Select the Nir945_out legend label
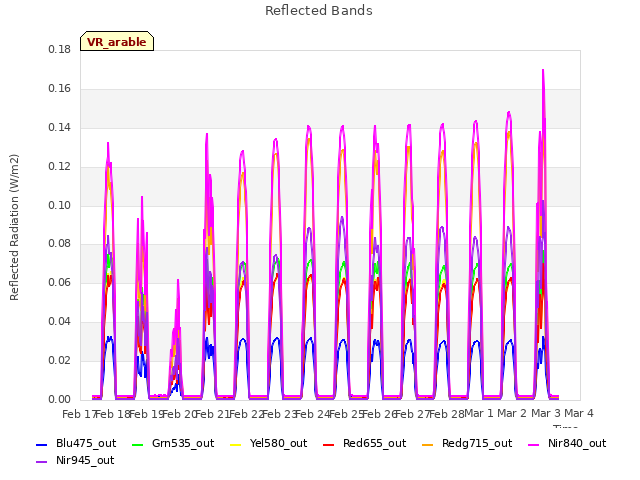 [85, 460]
